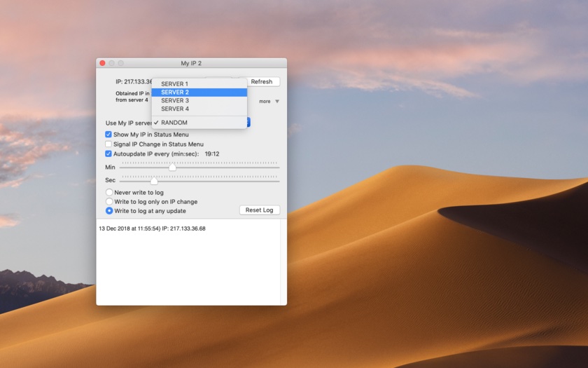Click the Reset Log button
Screen dimensions: 588x368
[x=260, y=210]
